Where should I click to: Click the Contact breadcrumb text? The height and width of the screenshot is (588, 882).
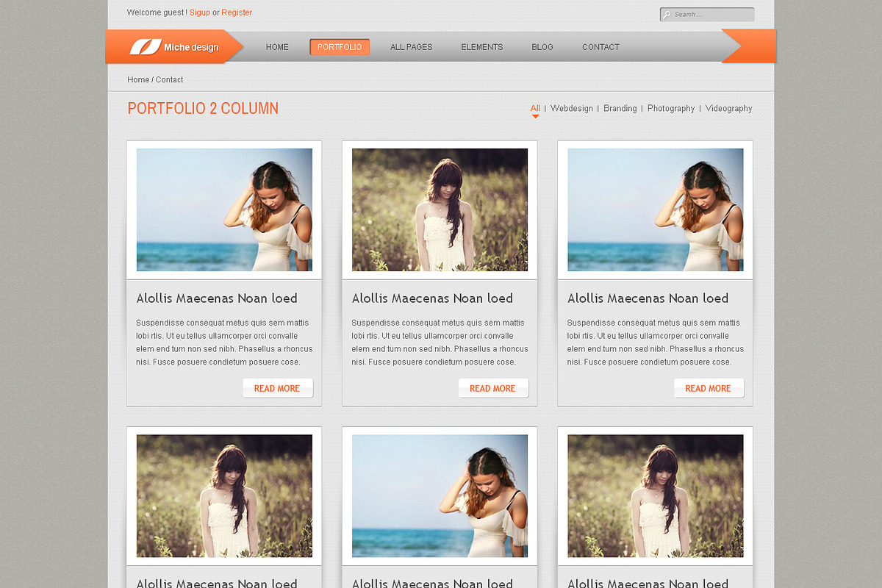pos(169,79)
